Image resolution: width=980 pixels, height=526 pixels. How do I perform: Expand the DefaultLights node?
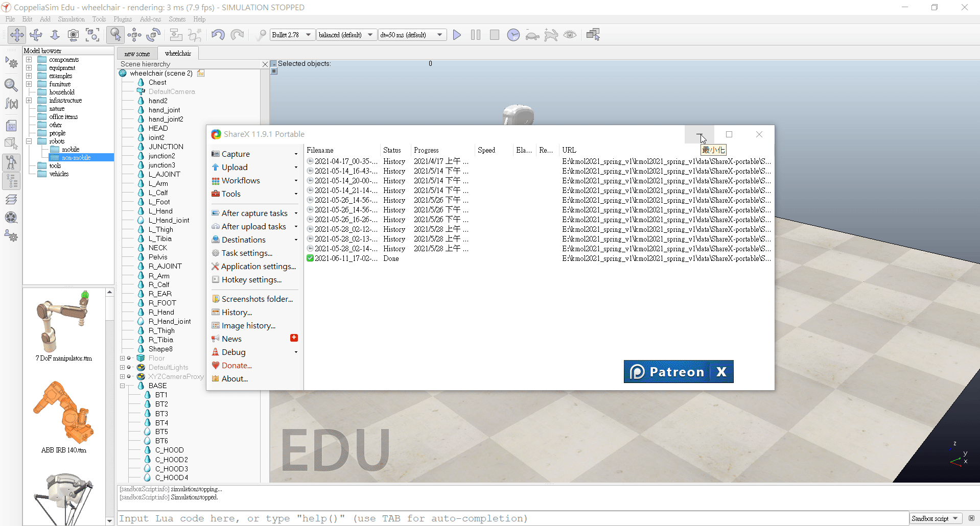123,368
